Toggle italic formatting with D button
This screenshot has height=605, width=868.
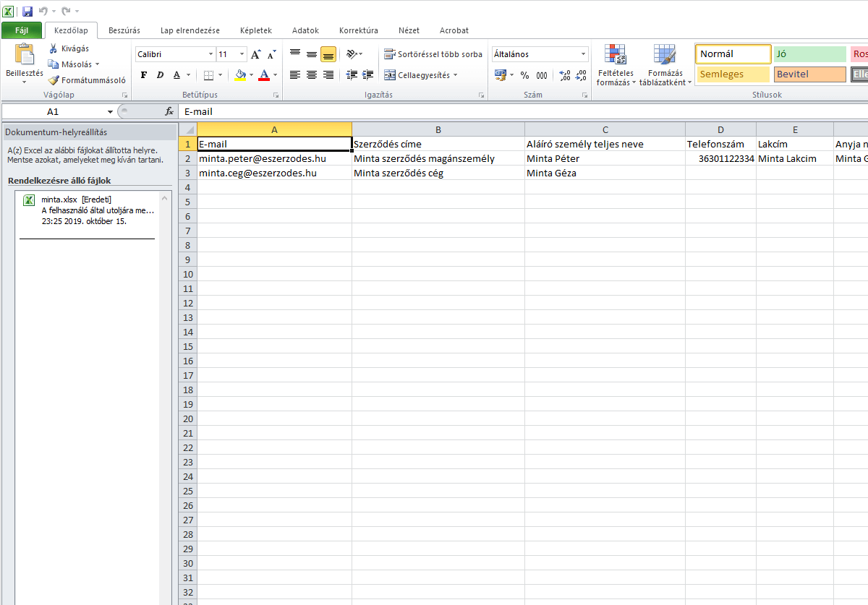[x=160, y=75]
